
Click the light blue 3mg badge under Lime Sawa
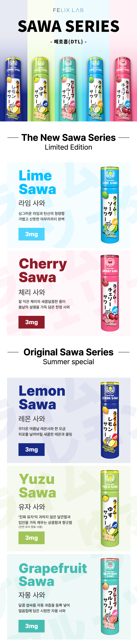[x=32, y=234]
